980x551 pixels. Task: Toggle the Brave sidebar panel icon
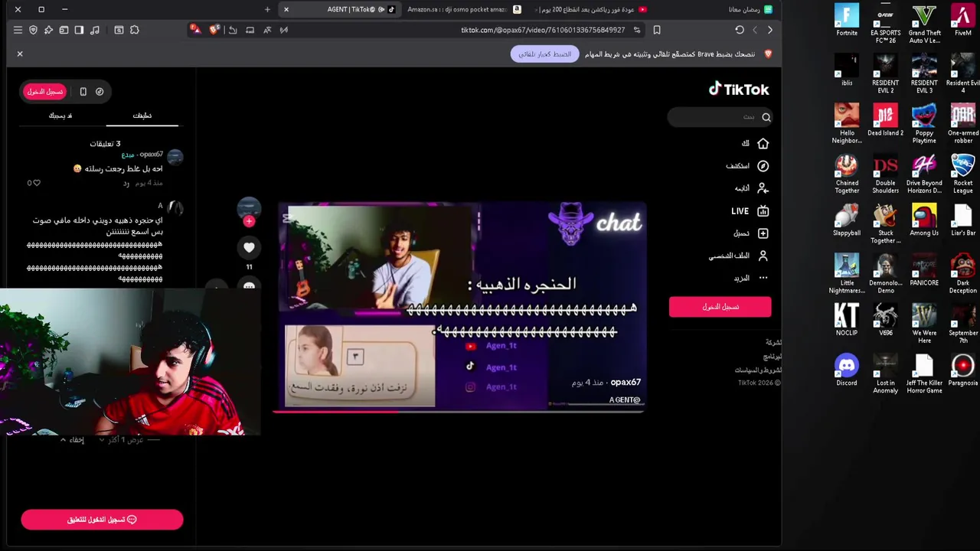[x=79, y=30]
